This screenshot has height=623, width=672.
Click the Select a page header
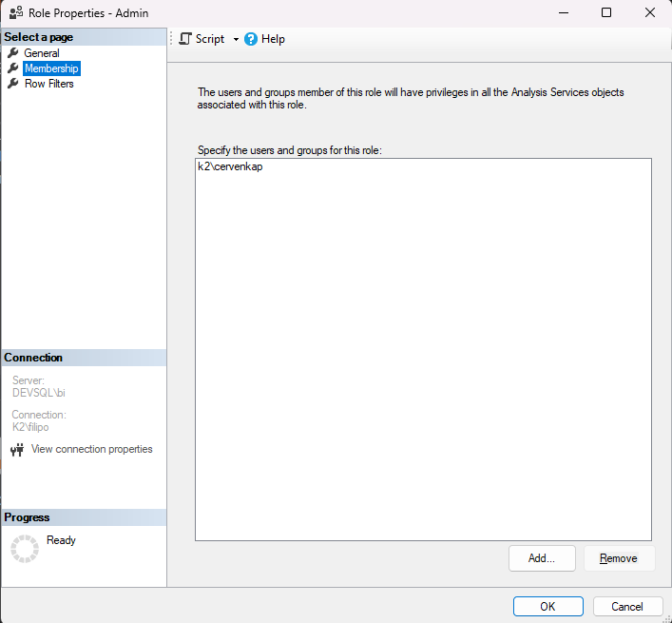point(84,37)
